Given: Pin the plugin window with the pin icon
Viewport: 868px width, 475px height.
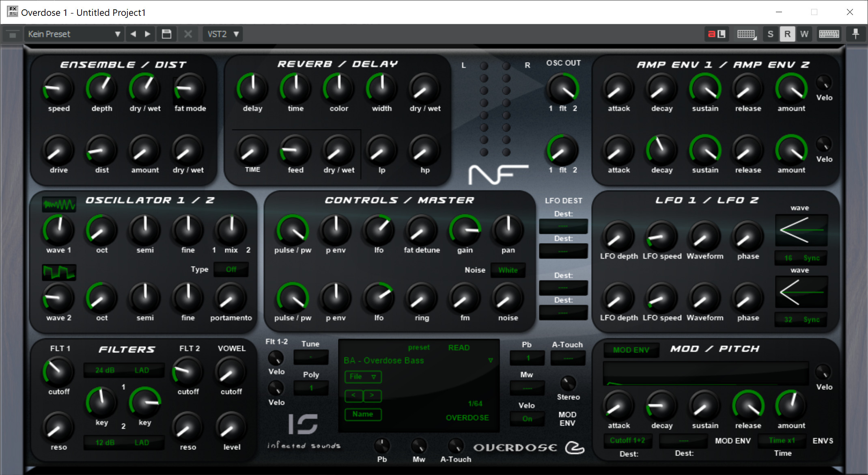Looking at the screenshot, I should [855, 34].
